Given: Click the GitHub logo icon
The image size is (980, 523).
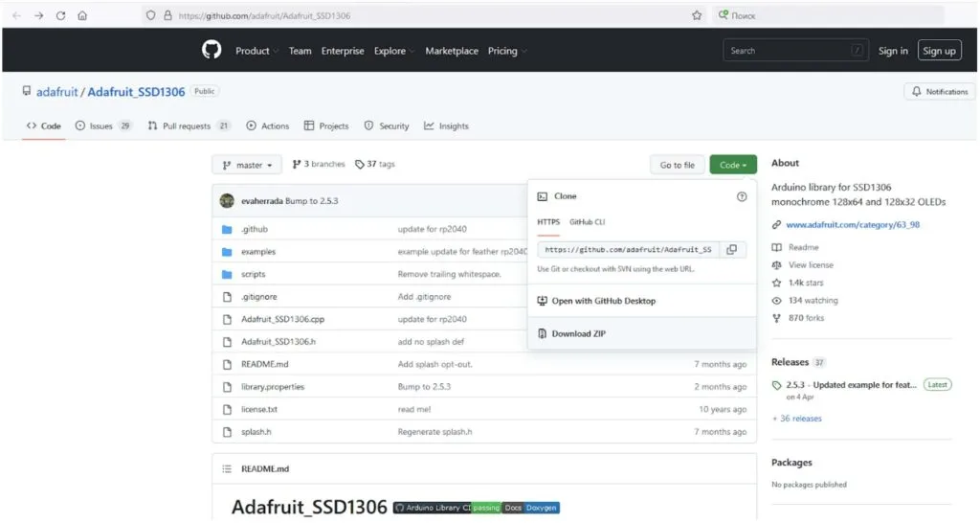Looking at the screenshot, I should click(212, 51).
